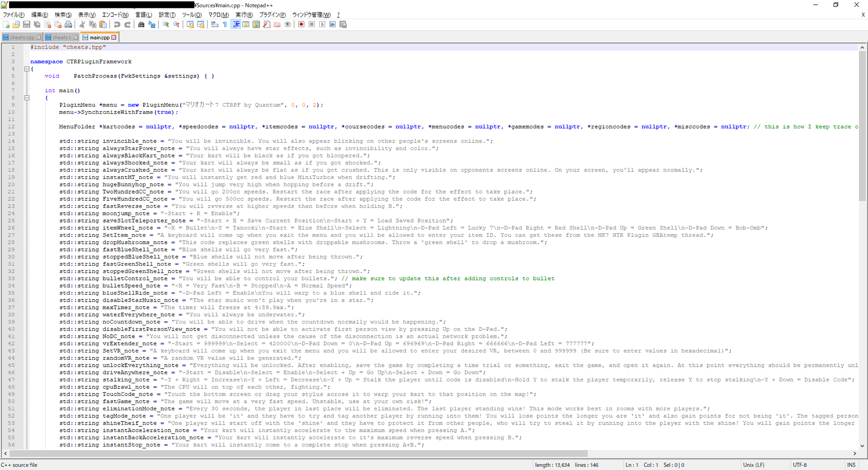Open the 編集(E) menu
The image size is (868, 470).
39,15
